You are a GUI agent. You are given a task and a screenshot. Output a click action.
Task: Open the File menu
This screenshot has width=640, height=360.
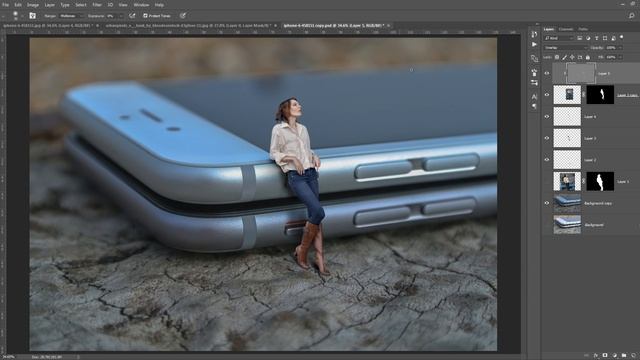click(x=5, y=5)
